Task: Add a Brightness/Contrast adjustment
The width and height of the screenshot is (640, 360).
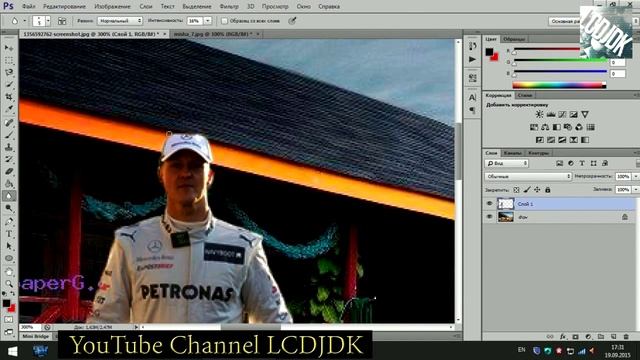Action: (539, 114)
